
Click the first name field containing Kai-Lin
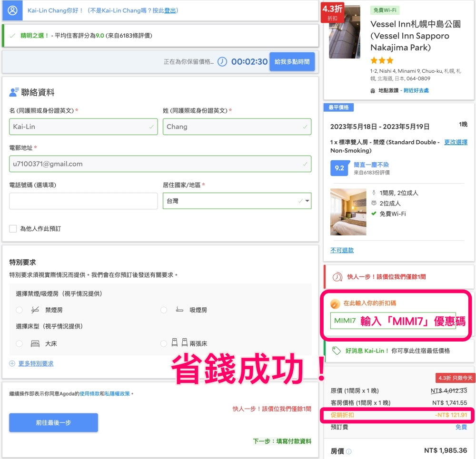(83, 127)
